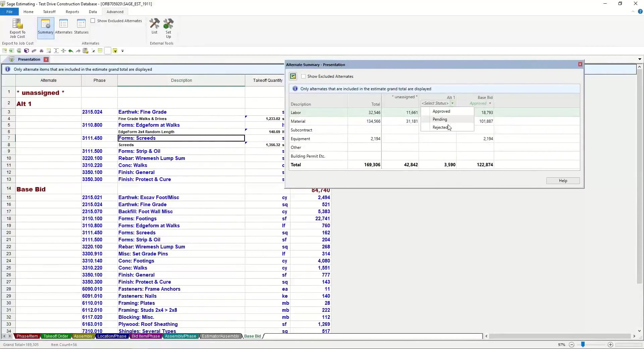Click the green undo arrow in quick toolbar
The width and height of the screenshot is (644, 349).
[70, 51]
